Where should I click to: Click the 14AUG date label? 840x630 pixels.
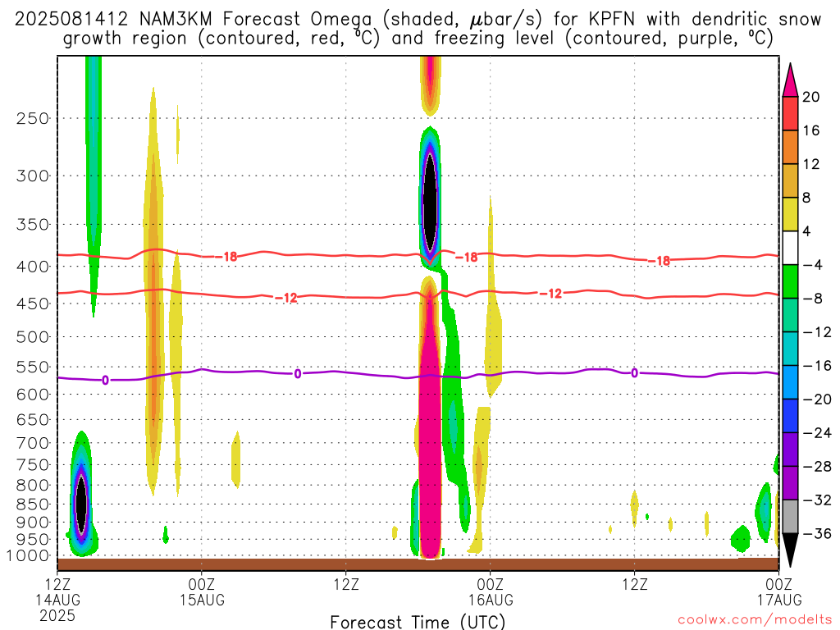[x=58, y=600]
